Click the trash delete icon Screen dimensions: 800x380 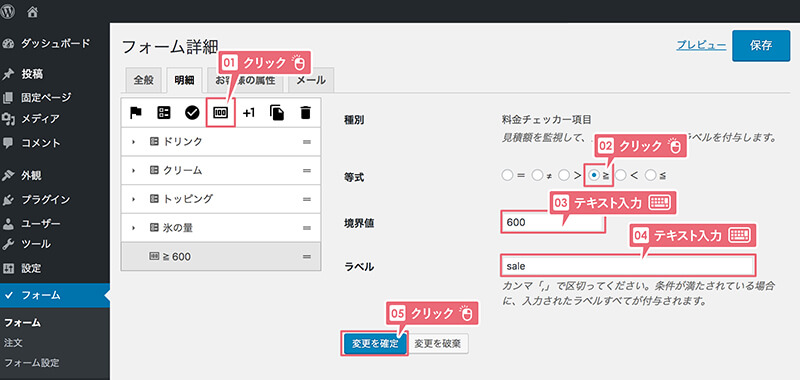[305, 113]
